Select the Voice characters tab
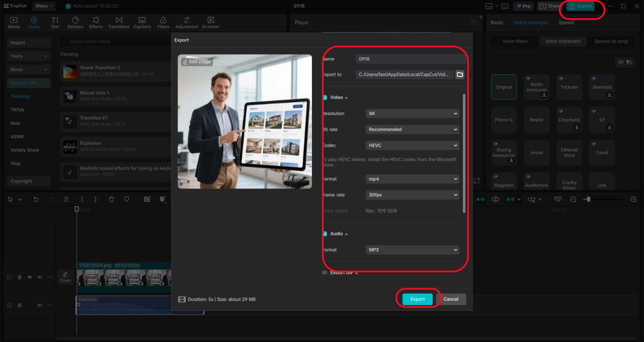Viewport: 644px width, 342px height. pyautogui.click(x=562, y=41)
